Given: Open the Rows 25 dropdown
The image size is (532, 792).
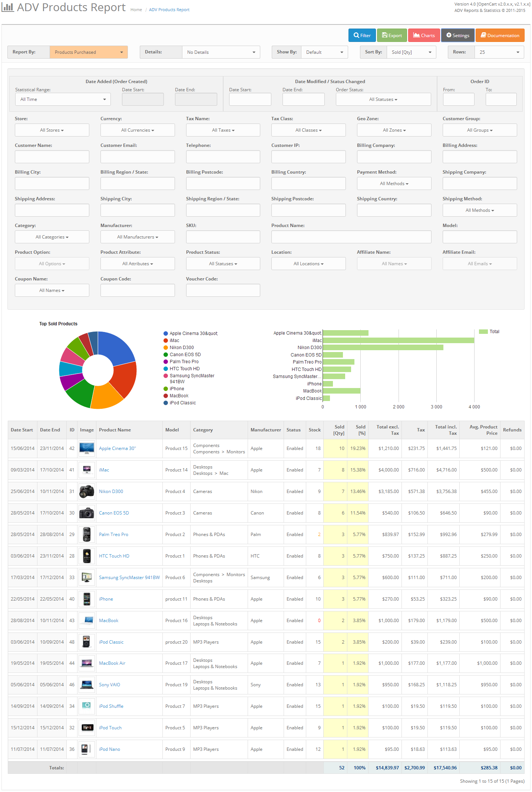Looking at the screenshot, I should coord(499,52).
